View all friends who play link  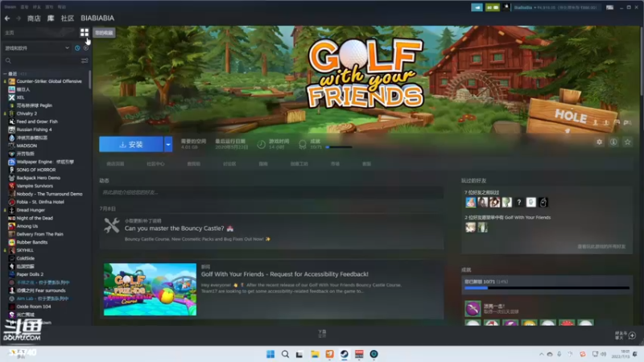(x=601, y=247)
